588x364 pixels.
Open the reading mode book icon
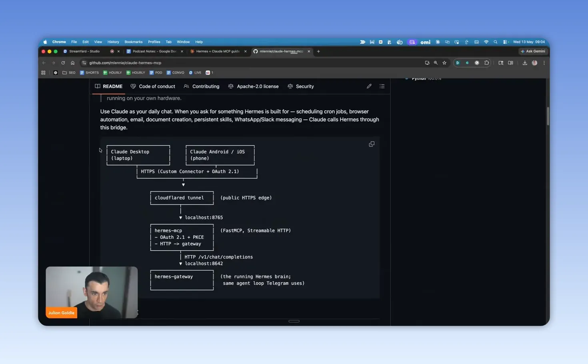click(x=510, y=63)
